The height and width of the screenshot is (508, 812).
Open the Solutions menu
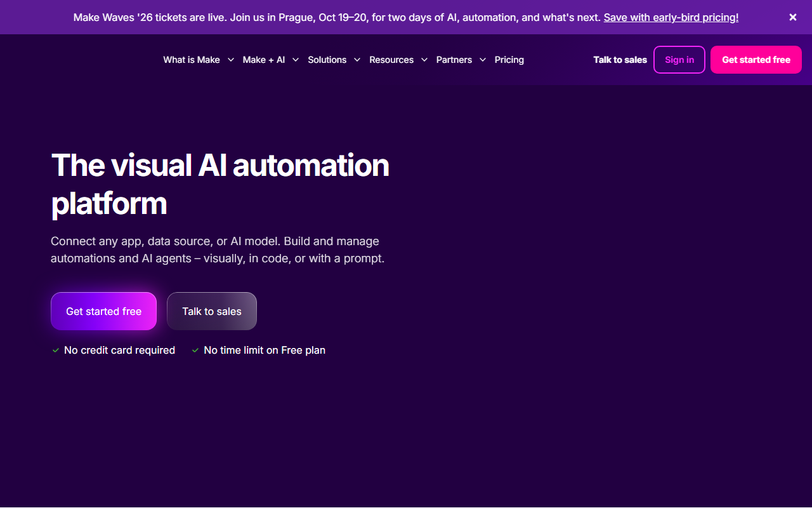[x=327, y=60]
